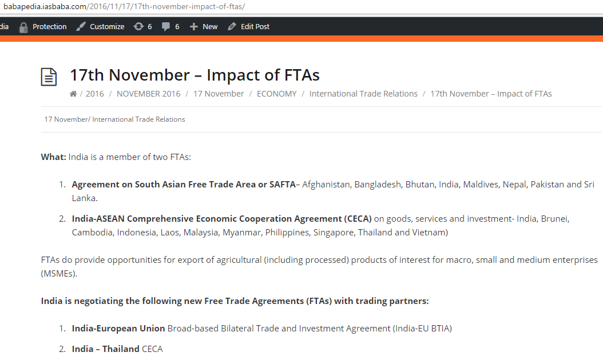
Task: Click the Customize paintbrush icon
Action: tap(81, 26)
